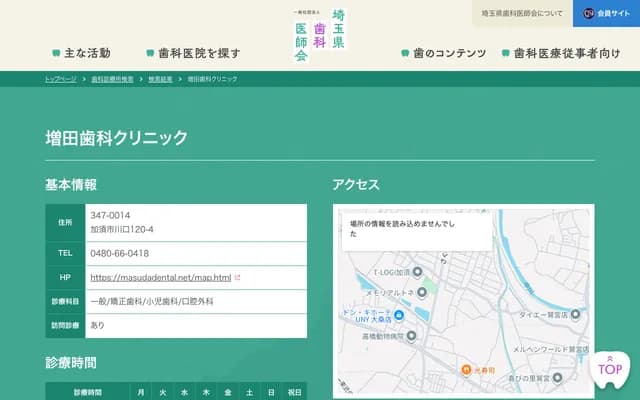Image resolution: width=640 pixels, height=400 pixels.
Task: Click the address text 加須市川口120-4
Action: [122, 229]
